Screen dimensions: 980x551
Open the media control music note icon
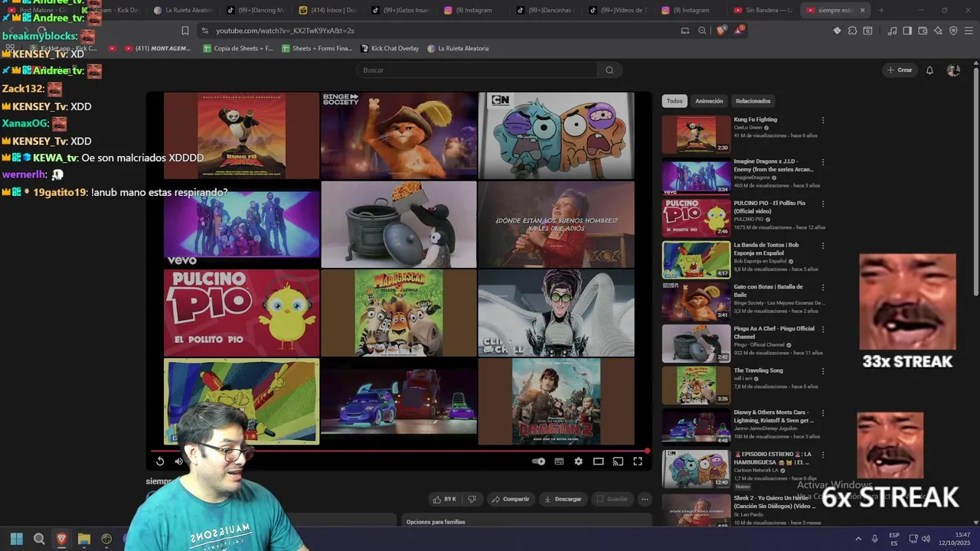click(x=892, y=31)
